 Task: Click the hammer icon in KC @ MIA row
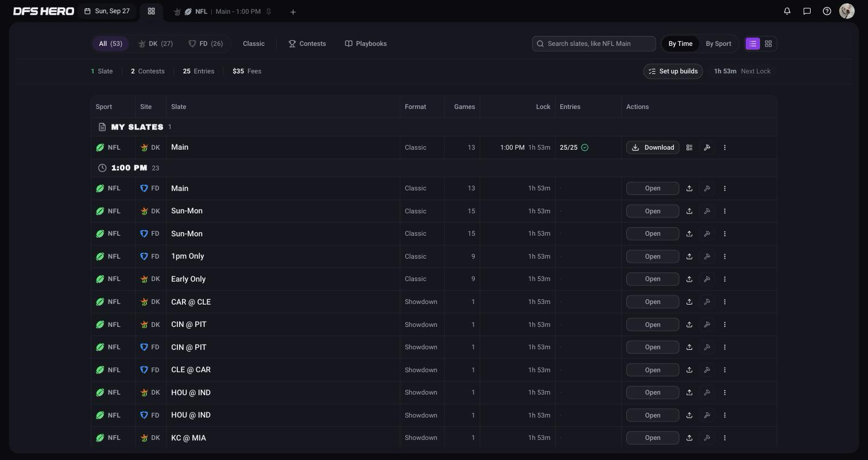click(707, 438)
